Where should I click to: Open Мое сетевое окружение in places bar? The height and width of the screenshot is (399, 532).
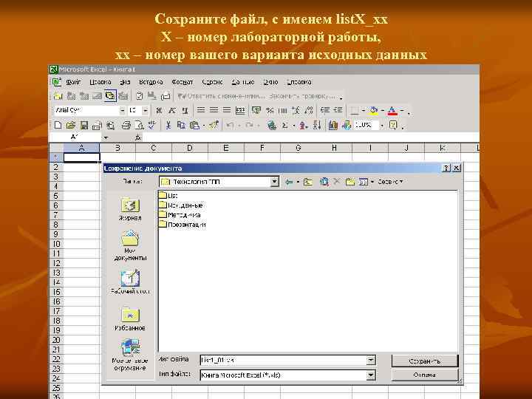[130, 355]
